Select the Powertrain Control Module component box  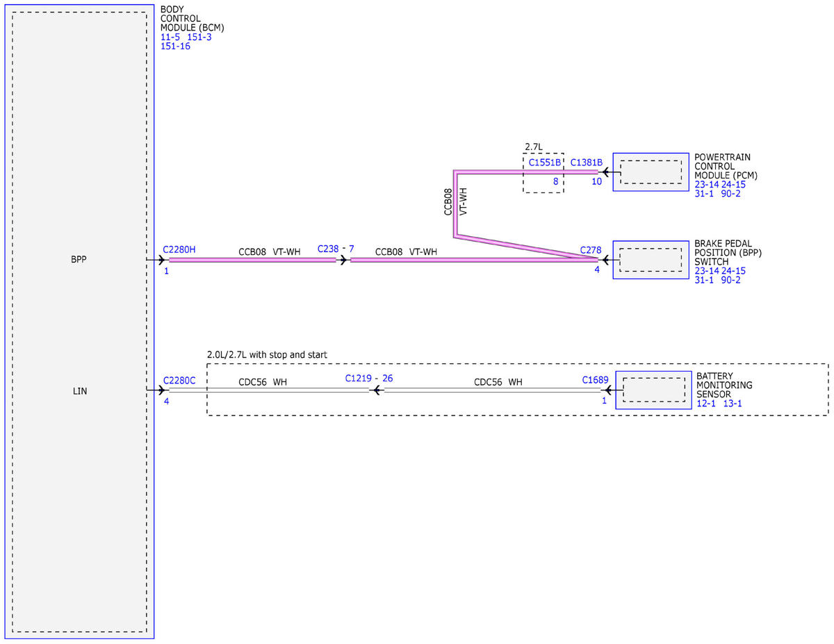[x=651, y=172]
